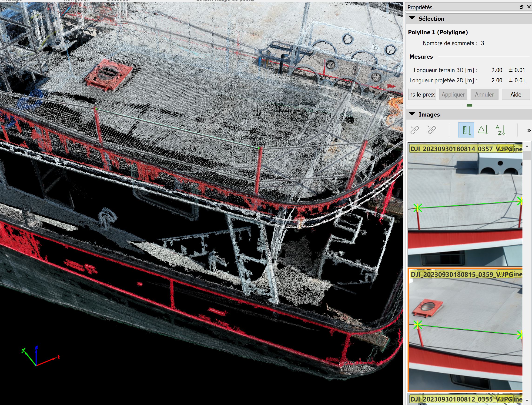Click the truncated 'ns le press' button
Viewport: 532px width, 405px height.
pos(422,94)
